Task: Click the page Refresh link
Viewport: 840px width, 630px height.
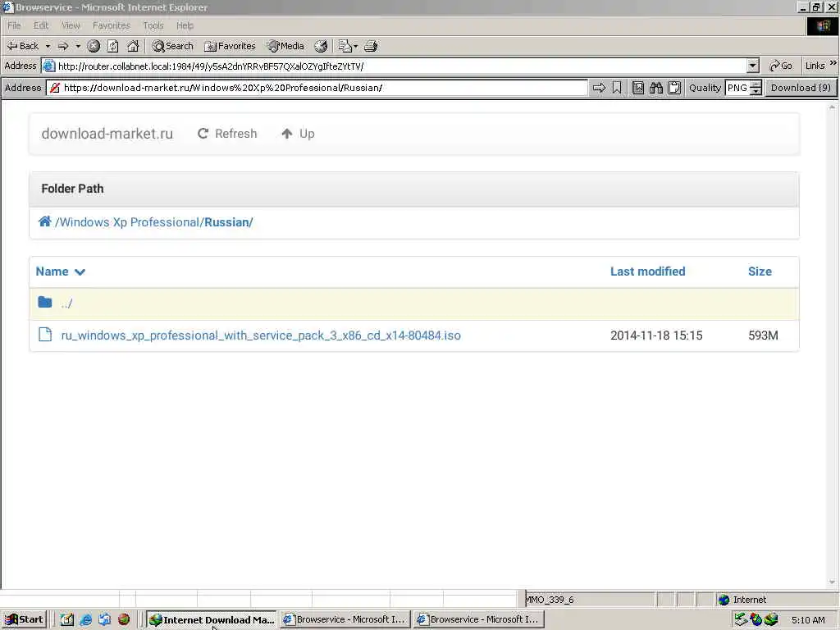Action: (227, 134)
